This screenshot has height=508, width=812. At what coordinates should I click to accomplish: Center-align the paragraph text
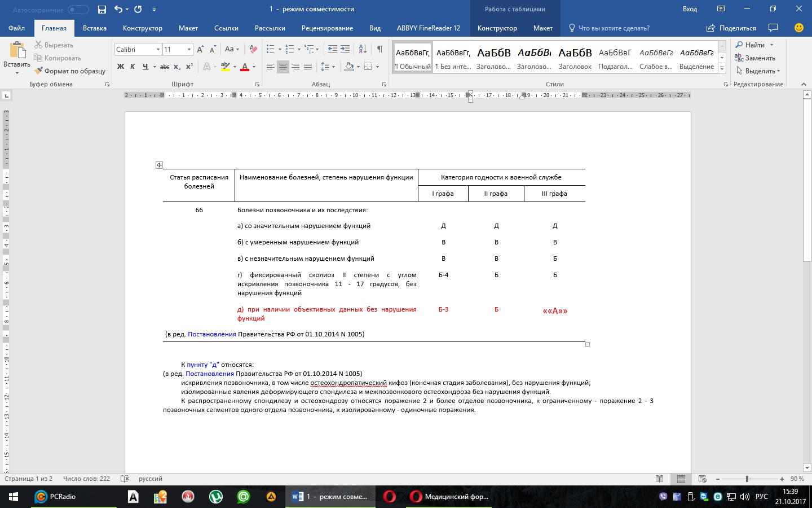(283, 67)
